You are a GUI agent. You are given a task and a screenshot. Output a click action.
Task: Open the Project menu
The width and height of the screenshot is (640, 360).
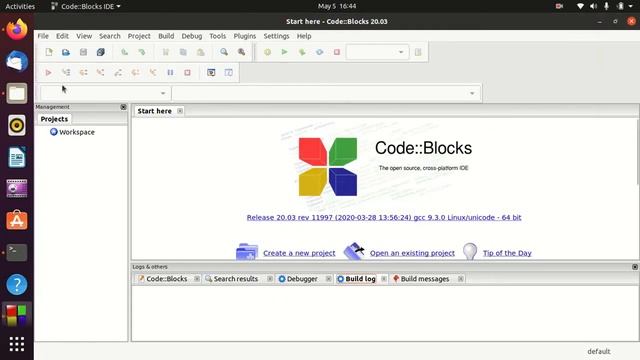[139, 36]
